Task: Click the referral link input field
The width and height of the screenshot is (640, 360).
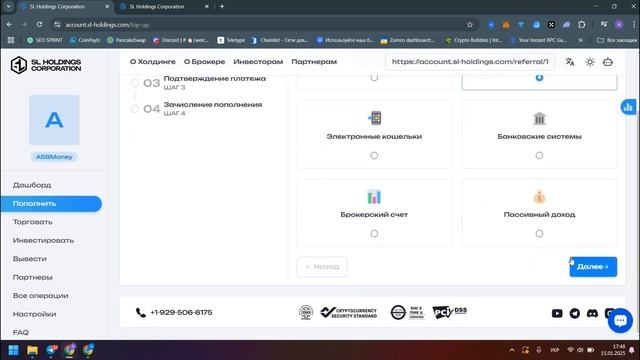Action: click(470, 62)
